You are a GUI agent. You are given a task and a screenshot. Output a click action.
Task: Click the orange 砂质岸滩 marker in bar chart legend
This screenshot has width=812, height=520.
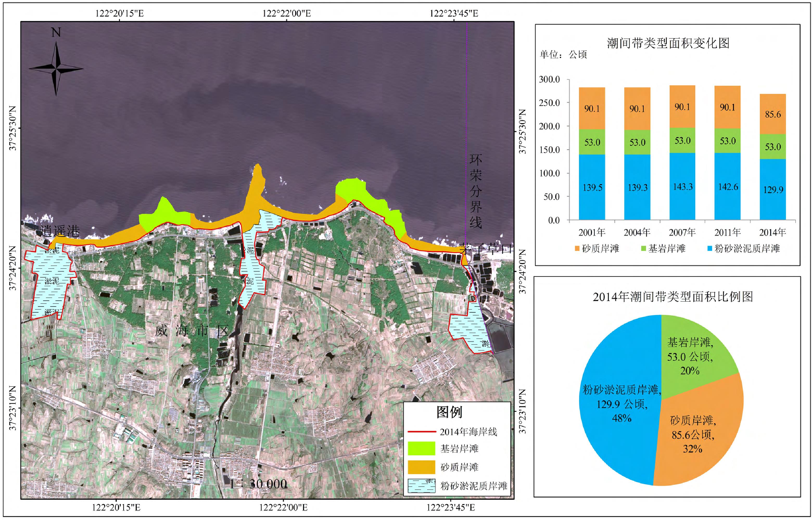click(x=577, y=249)
